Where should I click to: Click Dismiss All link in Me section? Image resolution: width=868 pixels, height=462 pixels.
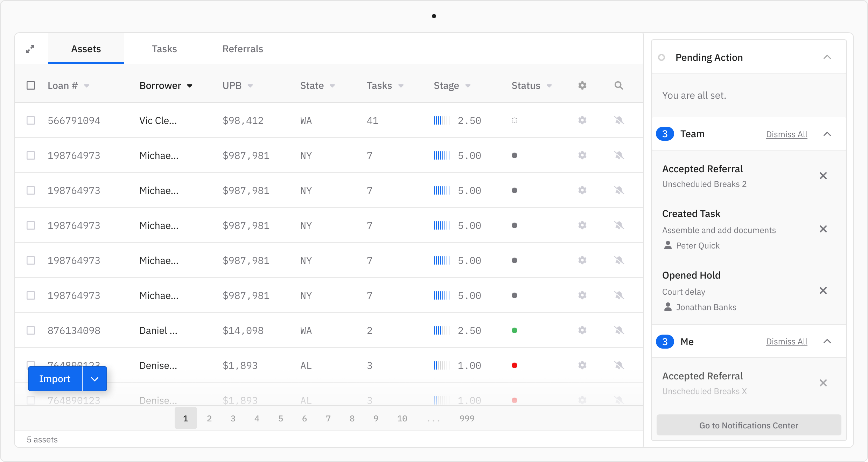coord(786,342)
